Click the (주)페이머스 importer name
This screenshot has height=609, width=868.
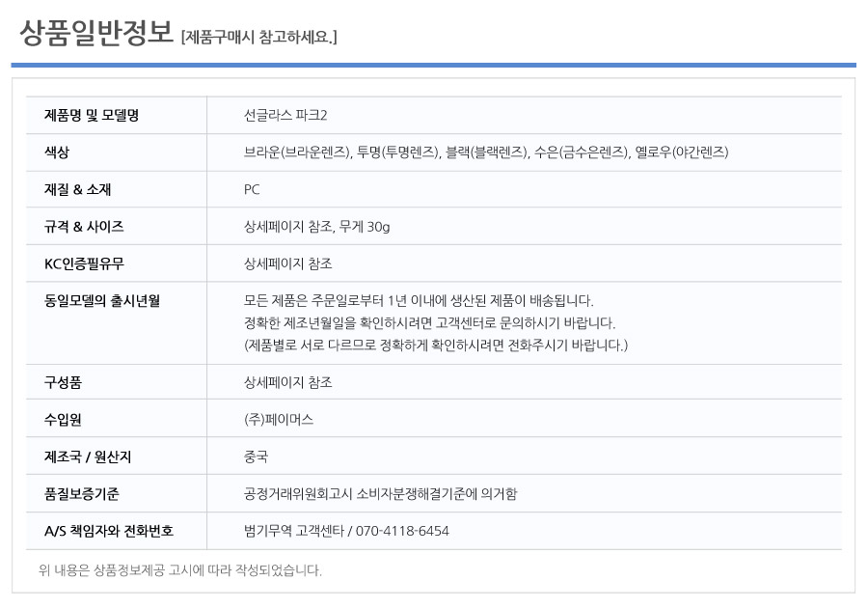pyautogui.click(x=279, y=420)
